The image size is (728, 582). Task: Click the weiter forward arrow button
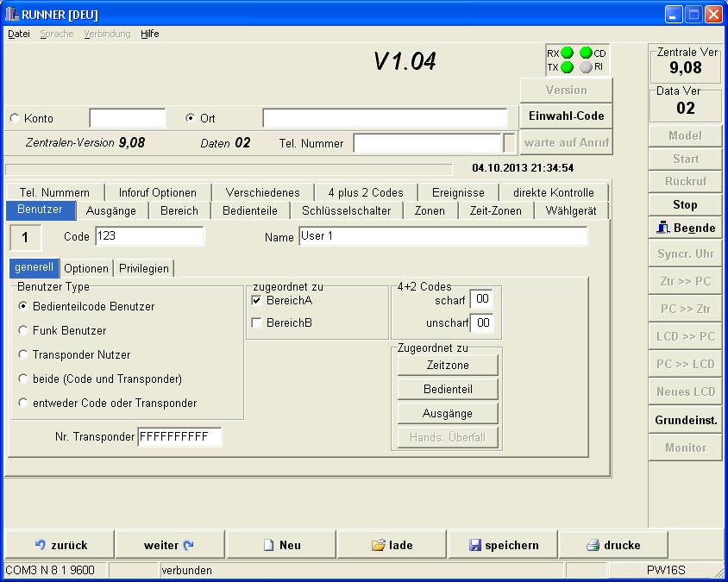point(169,545)
